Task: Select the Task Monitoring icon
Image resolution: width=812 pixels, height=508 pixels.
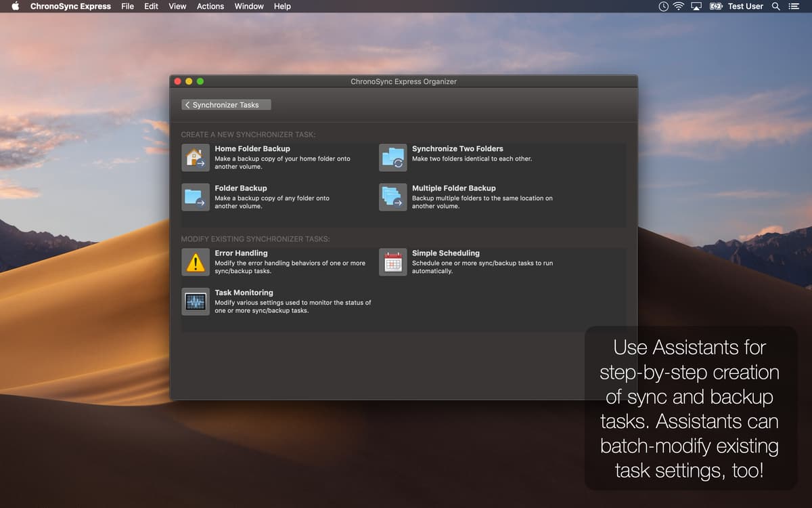Action: [195, 301]
